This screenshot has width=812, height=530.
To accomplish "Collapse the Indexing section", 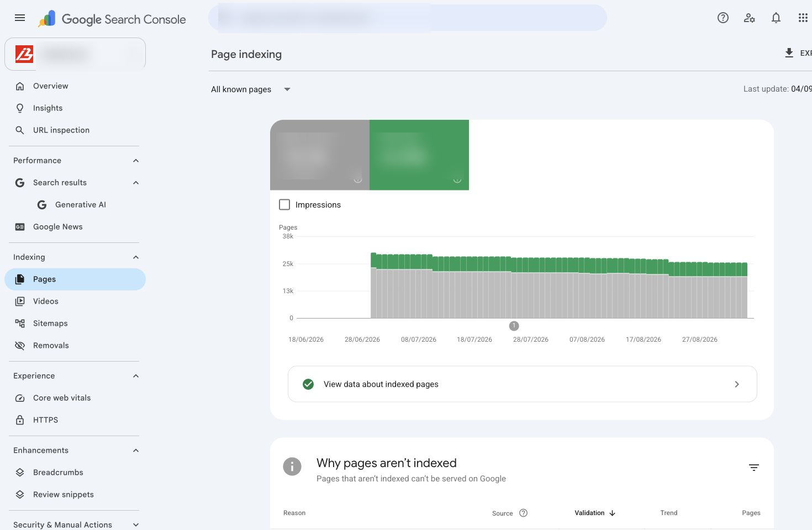I will [x=136, y=257].
